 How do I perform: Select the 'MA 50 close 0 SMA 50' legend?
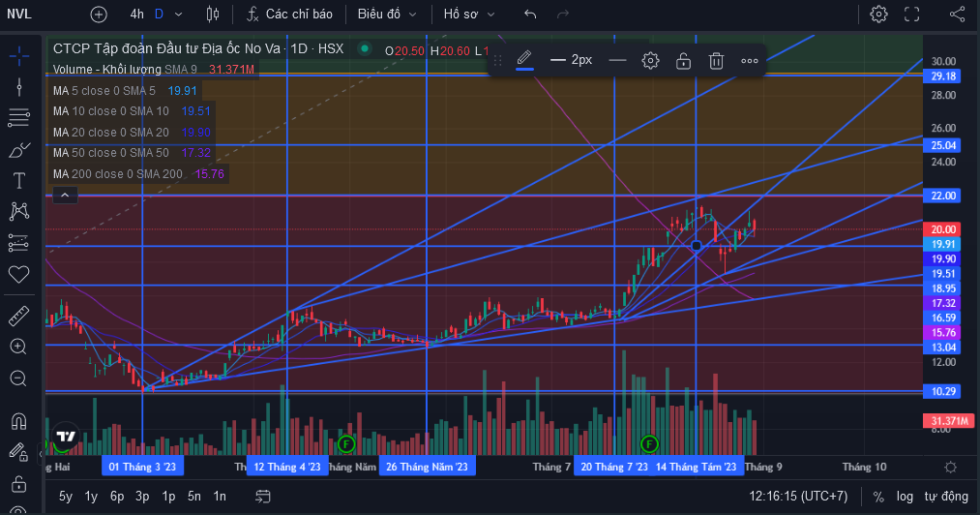tap(110, 153)
